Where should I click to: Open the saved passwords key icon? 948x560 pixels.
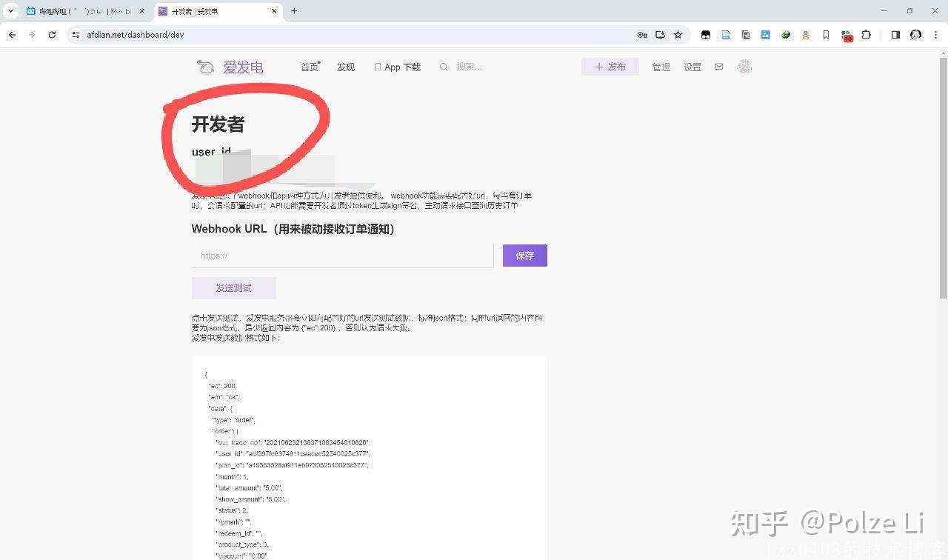click(642, 35)
